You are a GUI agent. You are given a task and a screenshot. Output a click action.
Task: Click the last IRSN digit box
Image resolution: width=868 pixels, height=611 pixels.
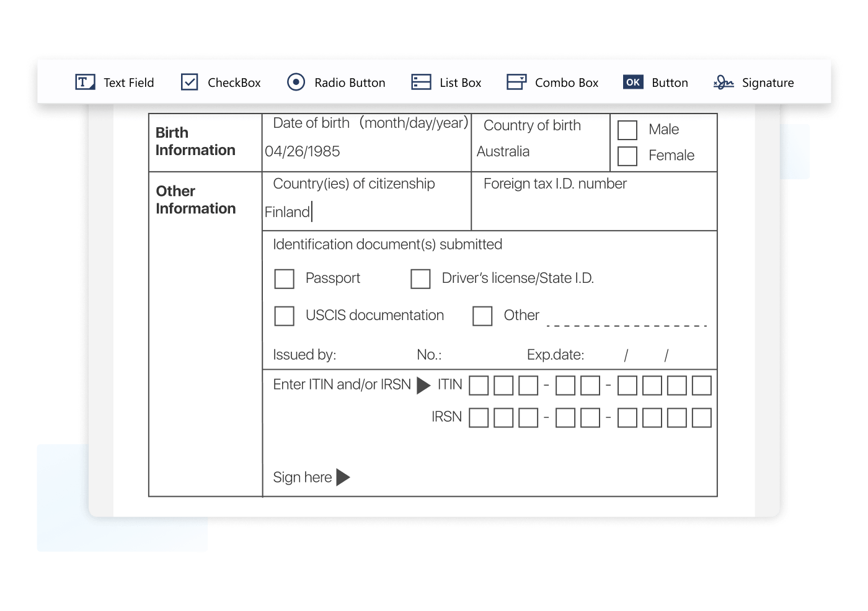click(x=701, y=417)
